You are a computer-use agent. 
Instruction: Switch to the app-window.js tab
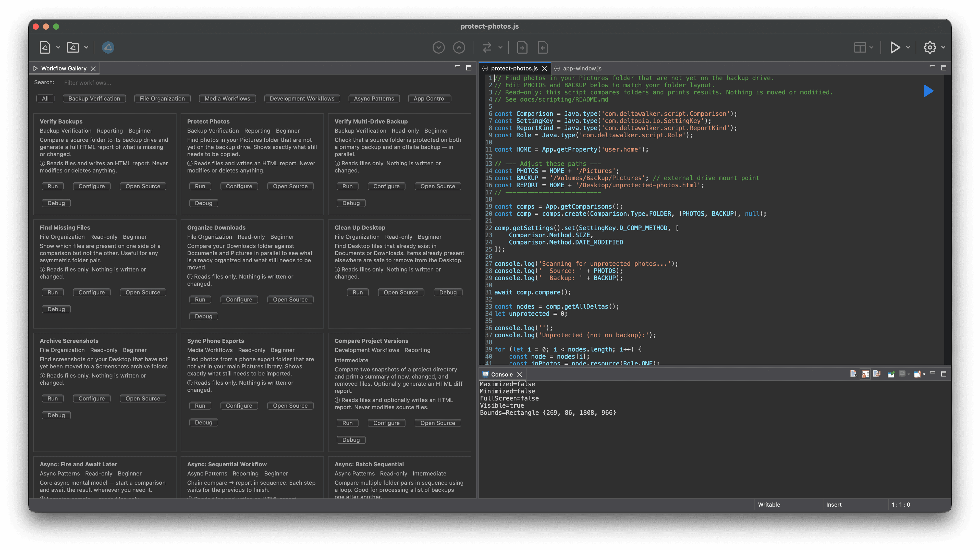tap(578, 68)
